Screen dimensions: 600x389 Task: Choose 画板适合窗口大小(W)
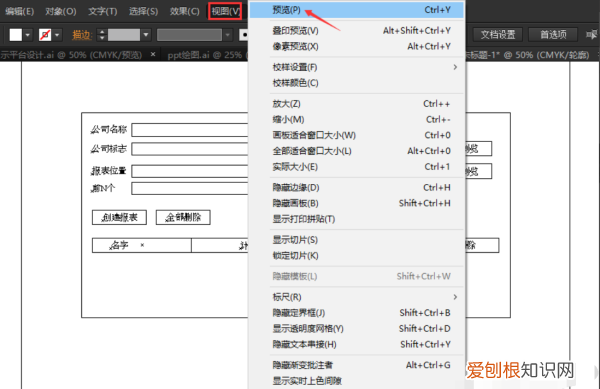pyautogui.click(x=356, y=135)
